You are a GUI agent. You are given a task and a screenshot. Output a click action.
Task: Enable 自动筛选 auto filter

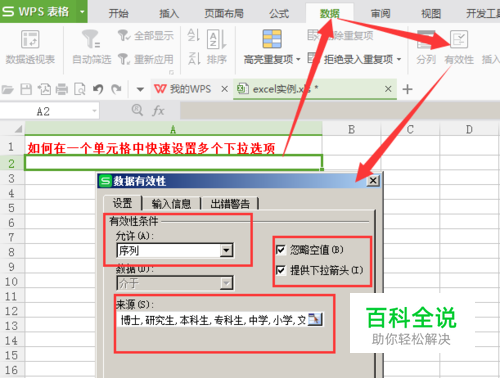91,47
